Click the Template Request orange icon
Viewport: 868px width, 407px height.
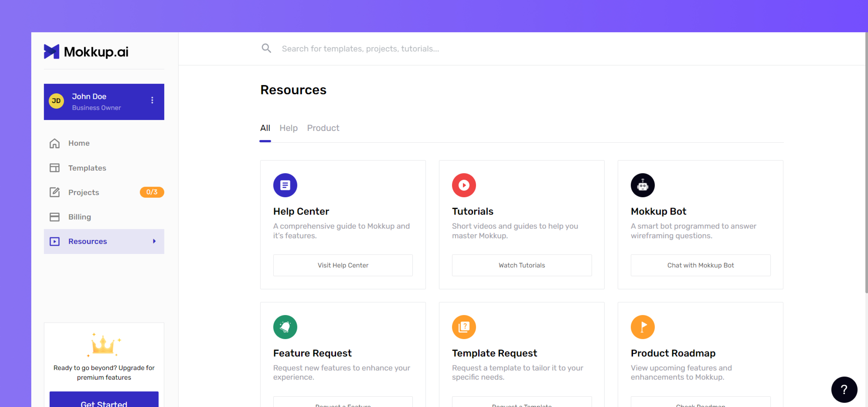pyautogui.click(x=464, y=327)
